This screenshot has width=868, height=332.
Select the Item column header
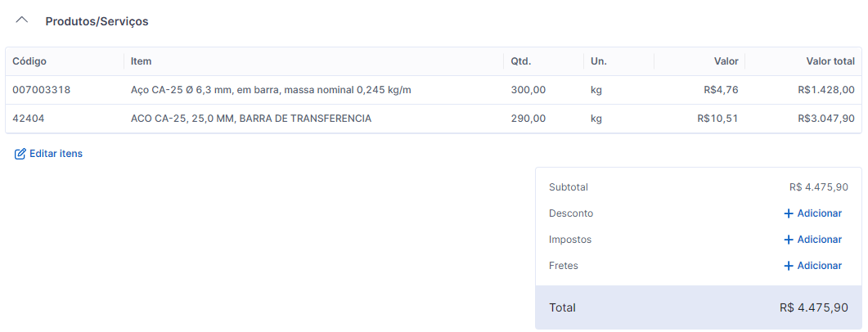[x=141, y=61]
